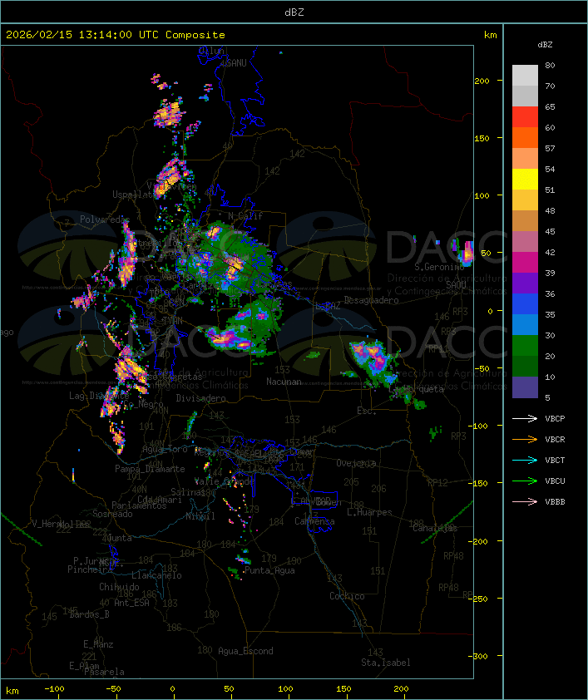This screenshot has height=700, width=588.
Task: Click the Pasarela map label
Action: 104,672
